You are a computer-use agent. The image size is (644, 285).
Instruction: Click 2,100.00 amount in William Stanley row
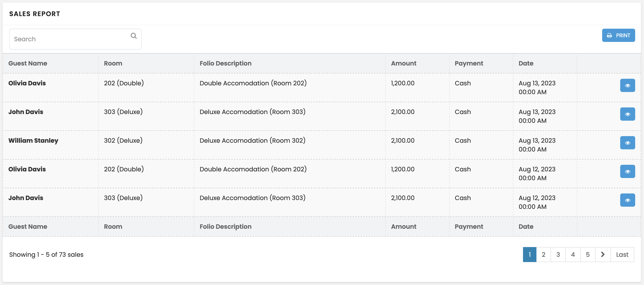402,140
